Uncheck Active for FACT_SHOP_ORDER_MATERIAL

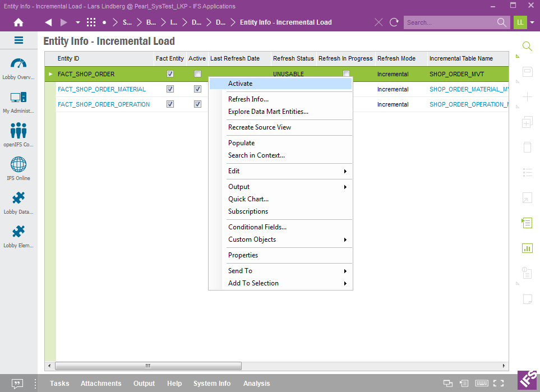coord(197,89)
